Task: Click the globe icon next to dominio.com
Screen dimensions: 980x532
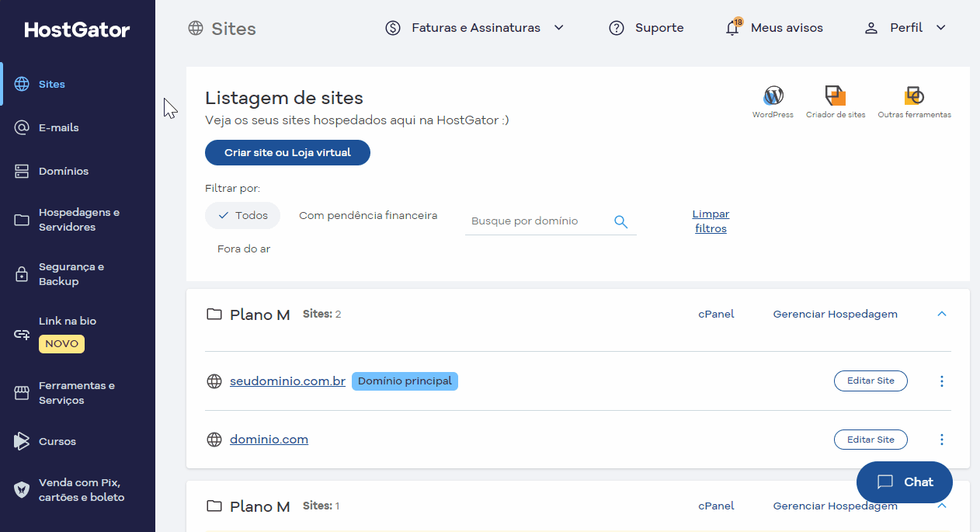Action: (x=214, y=440)
